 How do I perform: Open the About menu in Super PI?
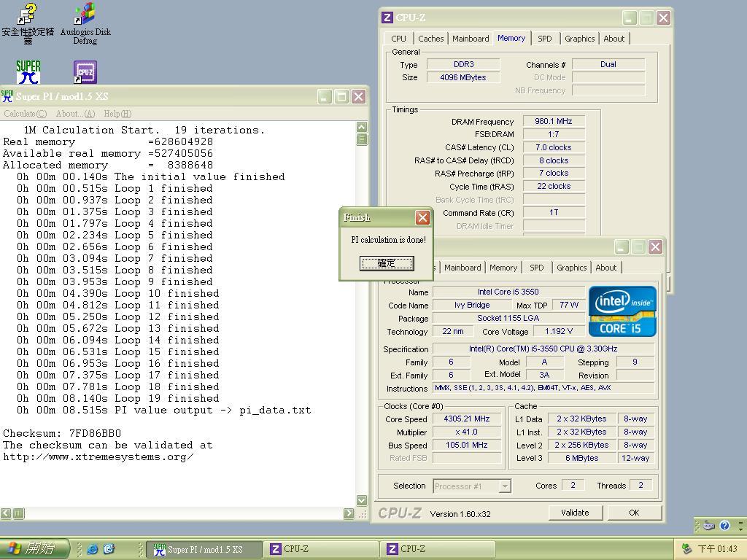coord(75,114)
